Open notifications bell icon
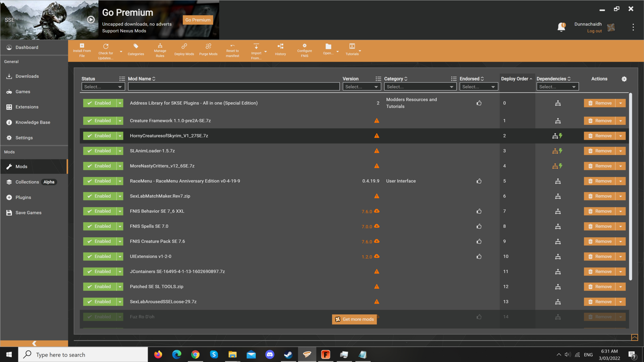This screenshot has height=362, width=644. click(x=561, y=27)
